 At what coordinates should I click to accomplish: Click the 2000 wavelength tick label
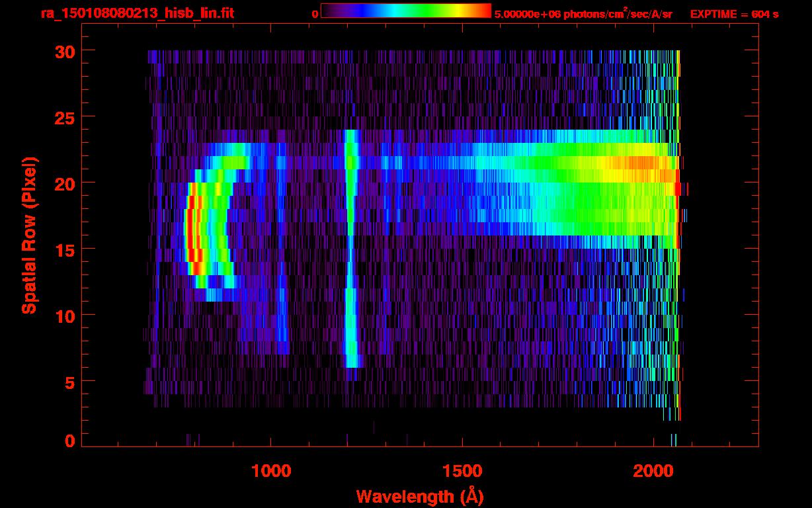(653, 471)
